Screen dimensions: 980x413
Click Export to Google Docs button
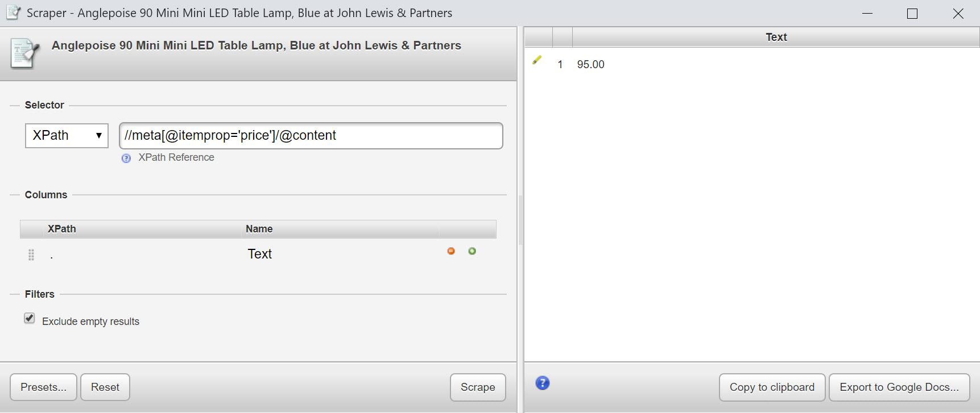[x=899, y=387]
